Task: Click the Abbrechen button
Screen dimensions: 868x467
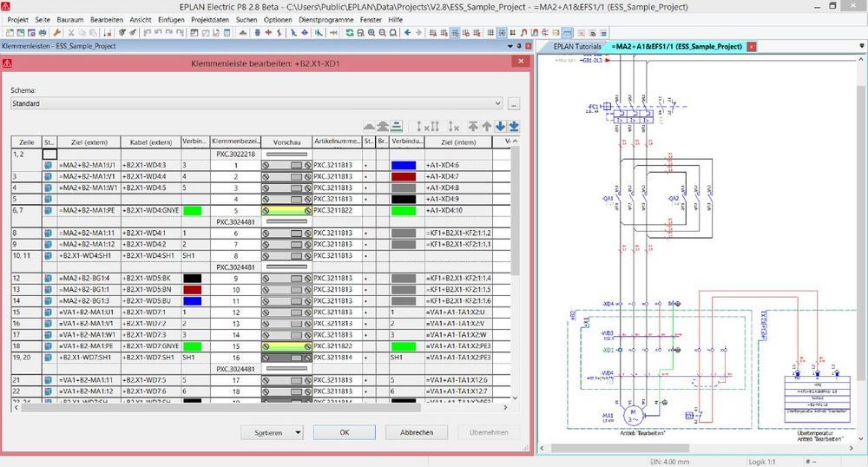Action: 417,432
